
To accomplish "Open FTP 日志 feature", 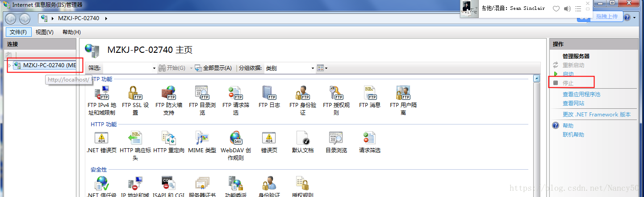I will point(269,97).
